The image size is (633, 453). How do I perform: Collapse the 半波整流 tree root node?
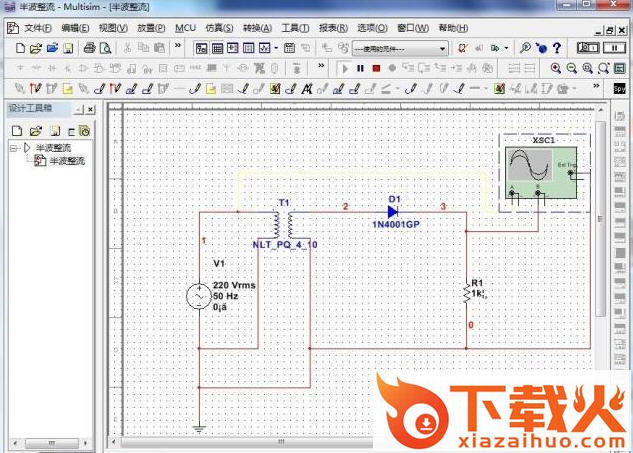(x=13, y=148)
